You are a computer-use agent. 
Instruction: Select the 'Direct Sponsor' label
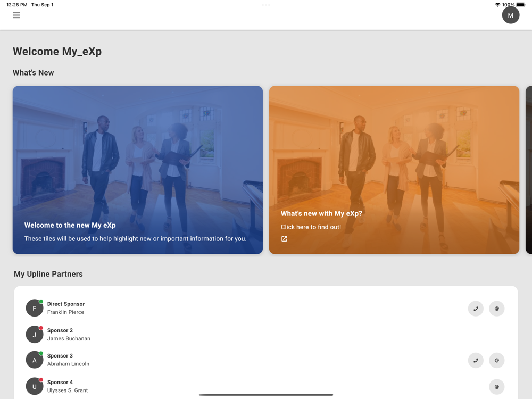click(66, 304)
